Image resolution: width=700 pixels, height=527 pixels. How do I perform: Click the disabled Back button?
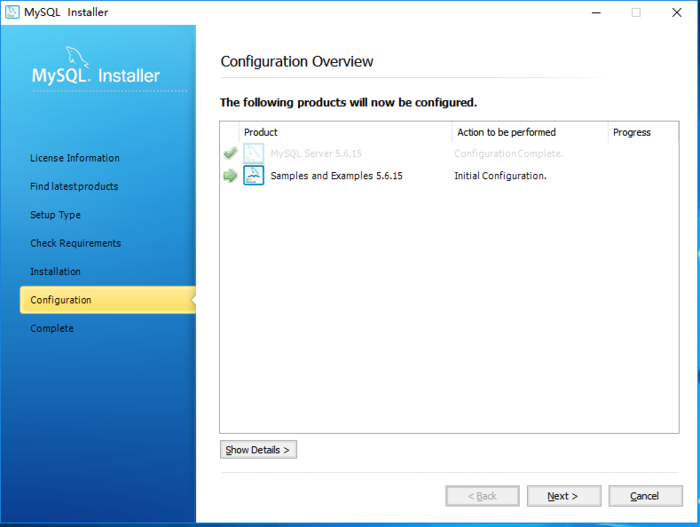pyautogui.click(x=482, y=496)
